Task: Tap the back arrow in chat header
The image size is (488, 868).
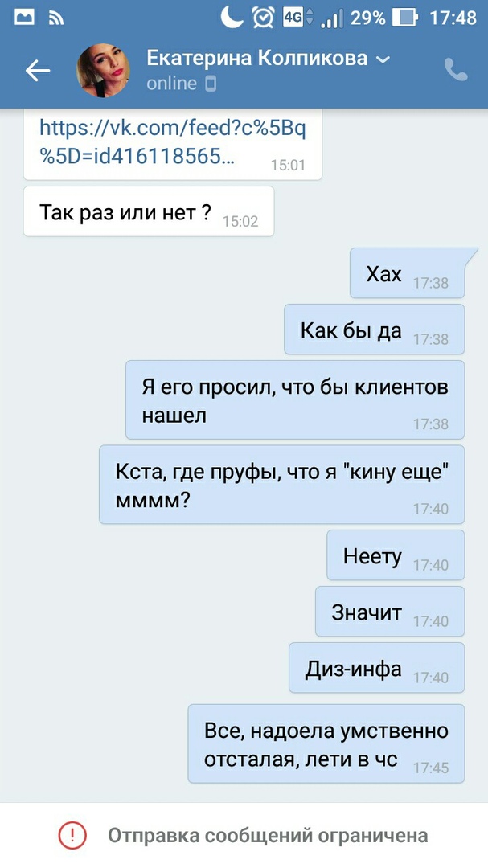Action: pyautogui.click(x=38, y=70)
